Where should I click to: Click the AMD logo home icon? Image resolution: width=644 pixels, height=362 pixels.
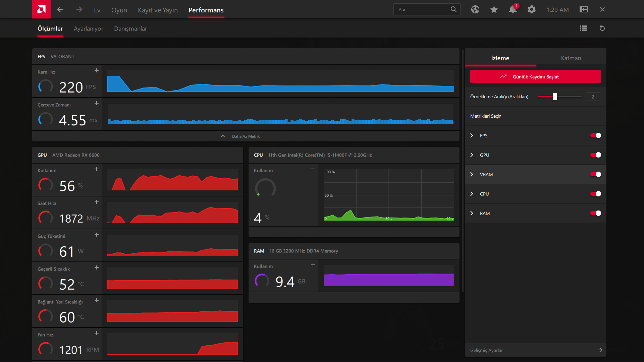41,9
